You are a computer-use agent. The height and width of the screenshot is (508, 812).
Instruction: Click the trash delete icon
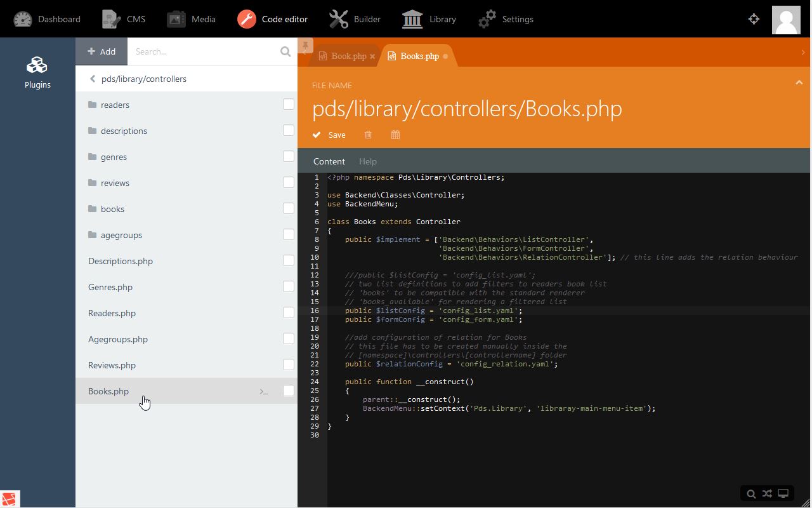[x=368, y=135]
